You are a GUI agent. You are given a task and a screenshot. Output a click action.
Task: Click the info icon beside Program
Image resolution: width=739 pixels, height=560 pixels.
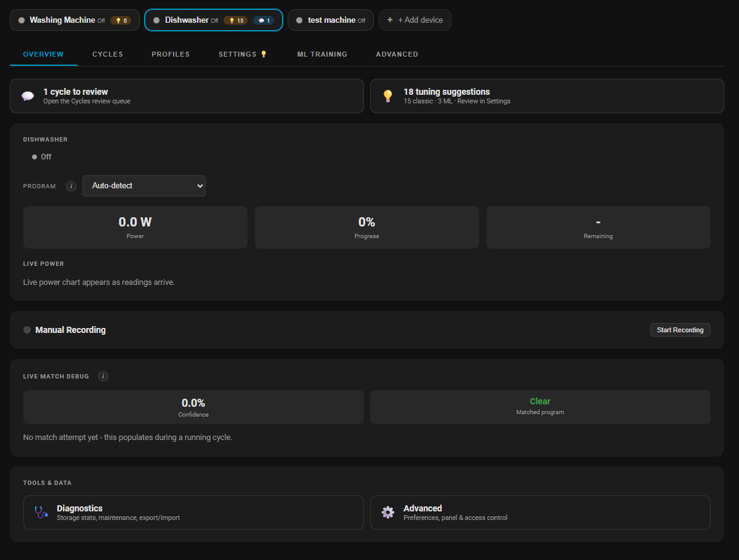[x=71, y=186]
